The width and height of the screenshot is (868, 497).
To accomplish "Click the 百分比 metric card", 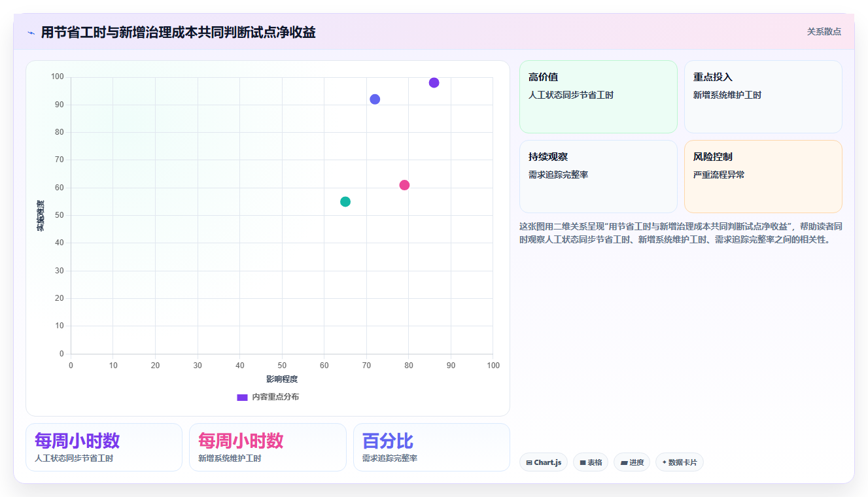I will coord(432,447).
